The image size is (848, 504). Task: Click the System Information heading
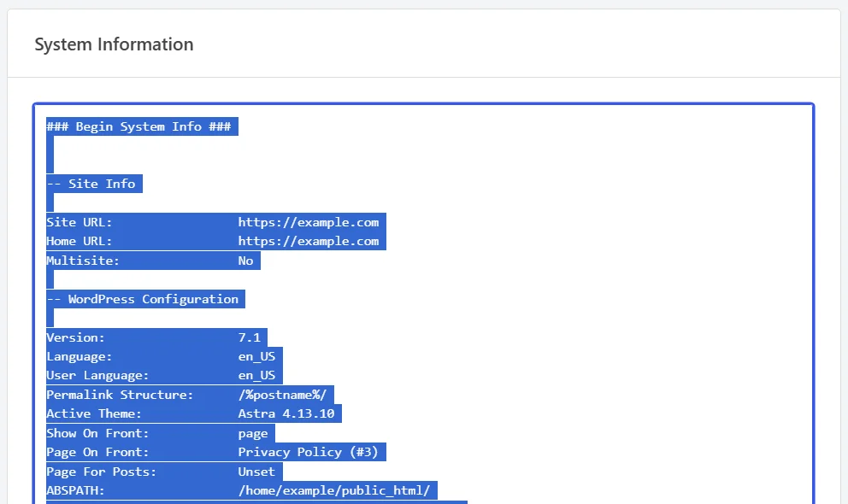pos(114,44)
